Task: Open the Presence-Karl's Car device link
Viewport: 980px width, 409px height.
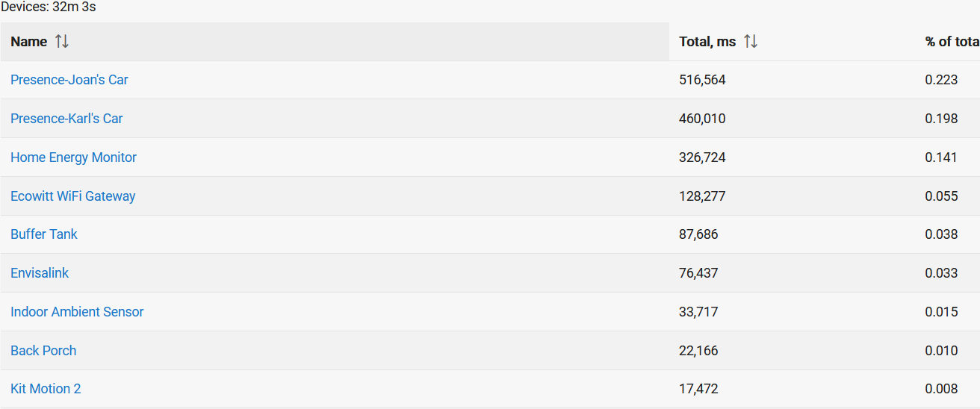Action: [x=66, y=119]
